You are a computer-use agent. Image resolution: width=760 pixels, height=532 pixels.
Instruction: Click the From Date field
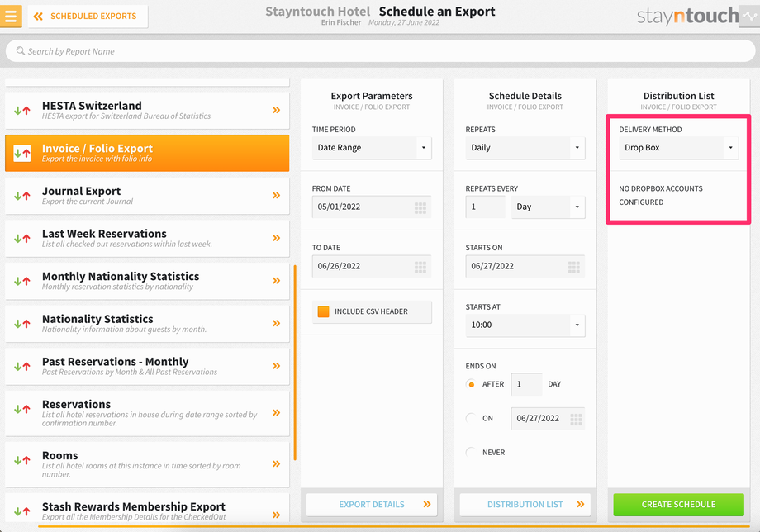[x=372, y=207]
